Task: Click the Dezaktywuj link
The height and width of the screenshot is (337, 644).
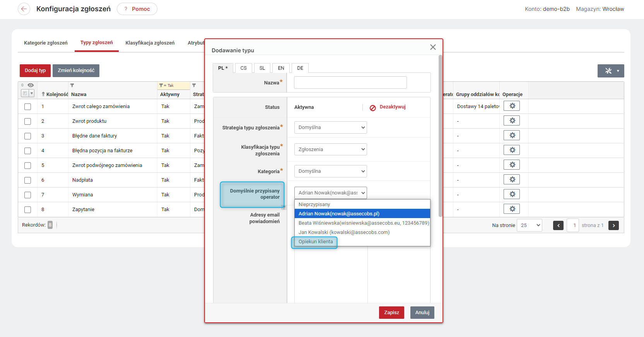Action: pos(393,107)
